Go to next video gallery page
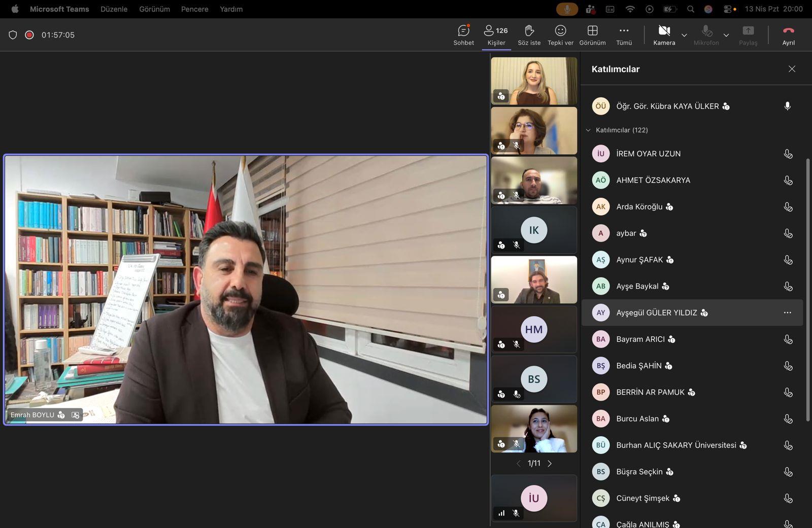 click(550, 463)
